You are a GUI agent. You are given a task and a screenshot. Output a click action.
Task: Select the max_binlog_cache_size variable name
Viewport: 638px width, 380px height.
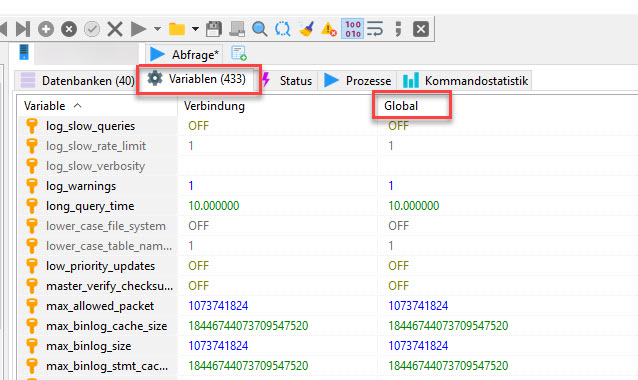(x=107, y=326)
